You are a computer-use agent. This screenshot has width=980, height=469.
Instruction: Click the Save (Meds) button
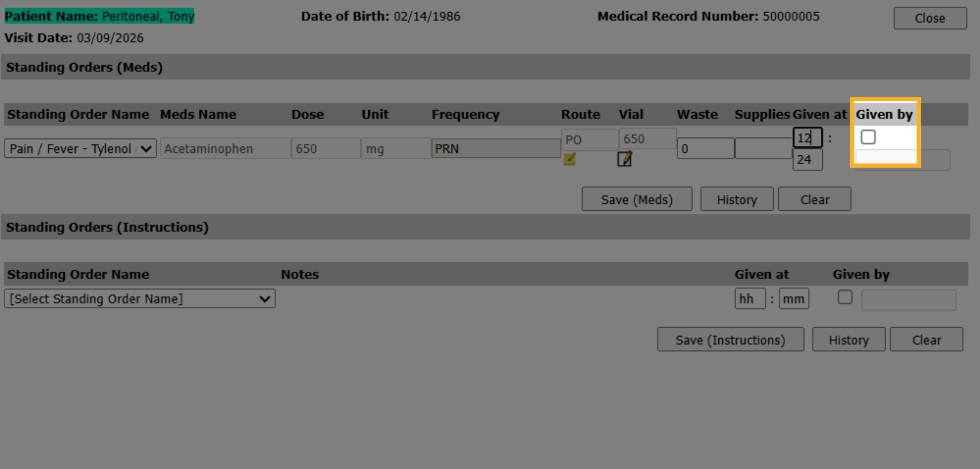[637, 199]
